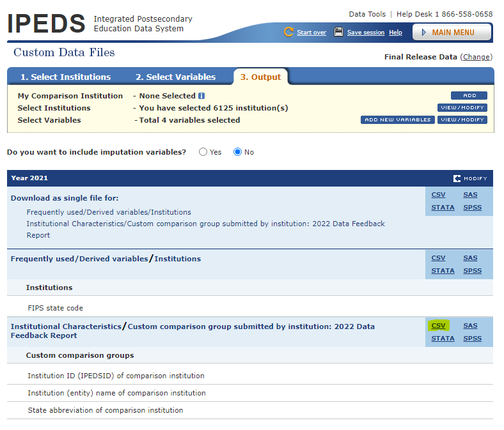Click the Save session floppy disk icon
This screenshot has height=430, width=504.
click(338, 32)
